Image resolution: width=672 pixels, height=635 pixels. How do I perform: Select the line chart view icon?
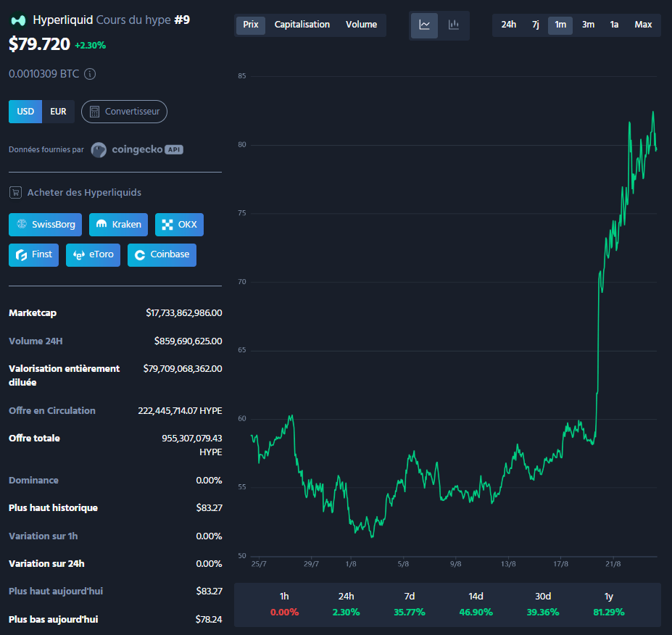click(424, 25)
